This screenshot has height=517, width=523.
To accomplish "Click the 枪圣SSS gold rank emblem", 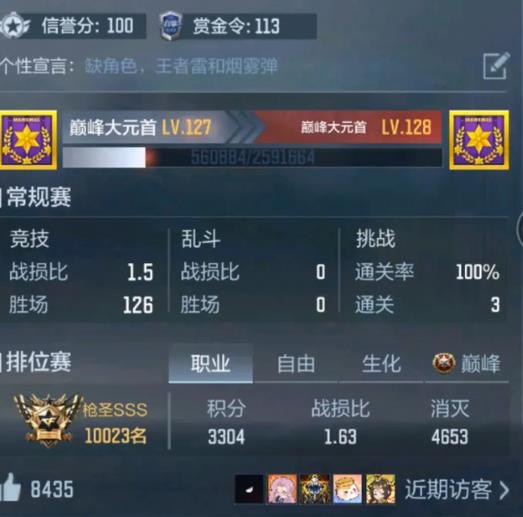I will 48,420.
